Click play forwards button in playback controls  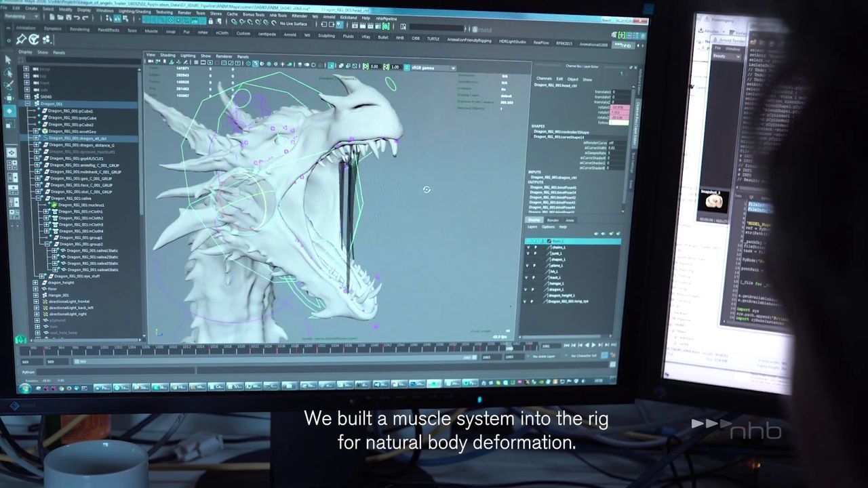[x=593, y=345]
